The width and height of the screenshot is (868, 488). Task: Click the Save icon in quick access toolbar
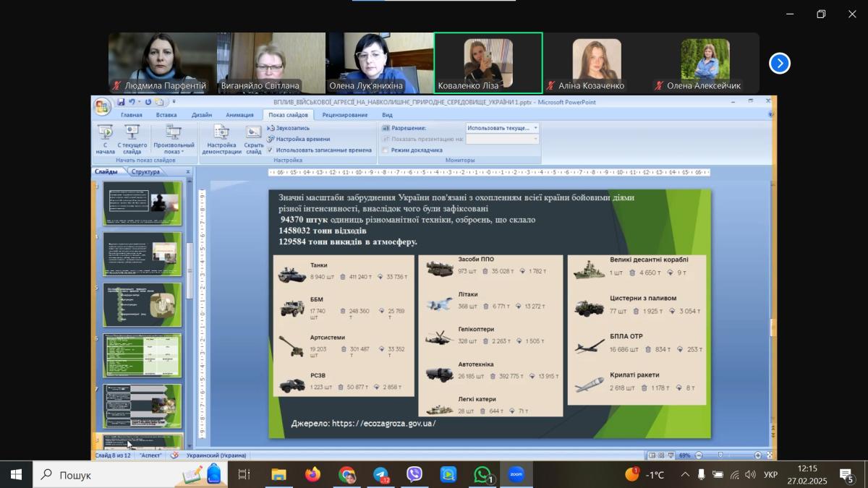tap(122, 102)
